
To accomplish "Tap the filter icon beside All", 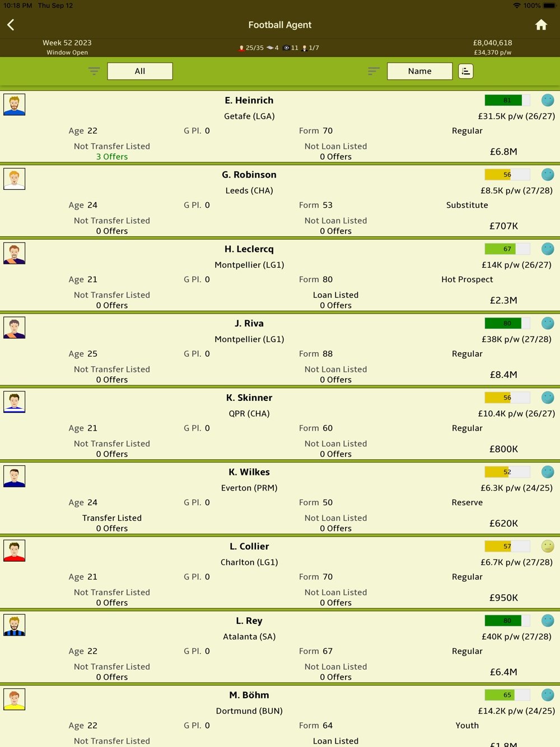I will [94, 71].
